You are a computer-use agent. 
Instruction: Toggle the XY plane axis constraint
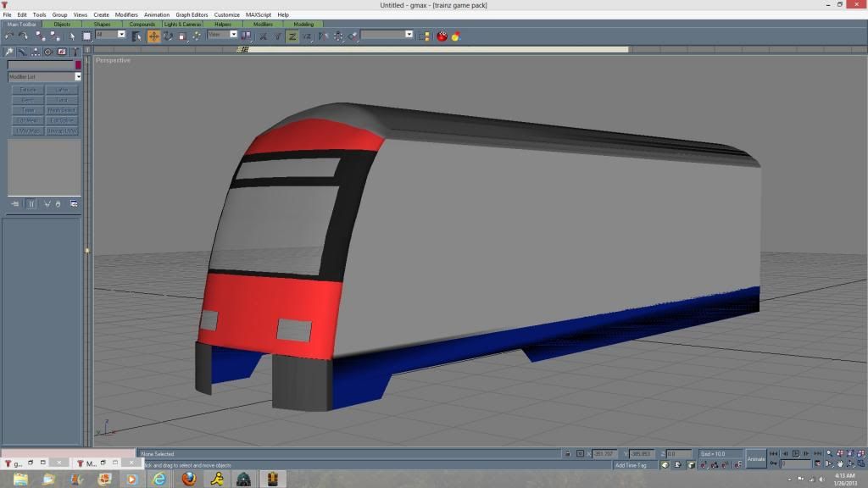click(307, 36)
